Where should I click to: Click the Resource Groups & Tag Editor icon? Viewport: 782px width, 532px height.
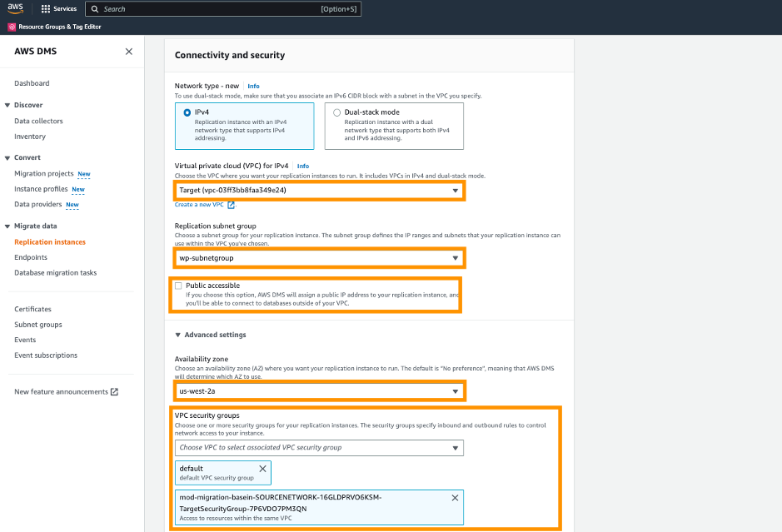pyautogui.click(x=12, y=27)
